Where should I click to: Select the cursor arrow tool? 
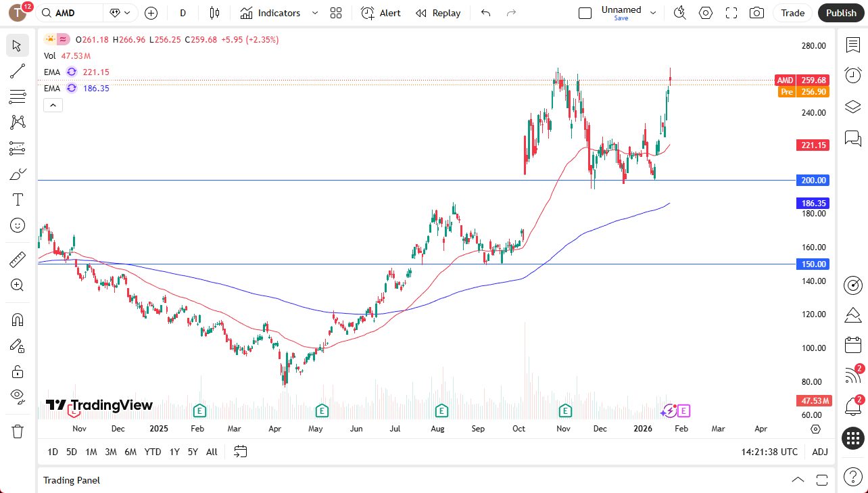coord(18,46)
